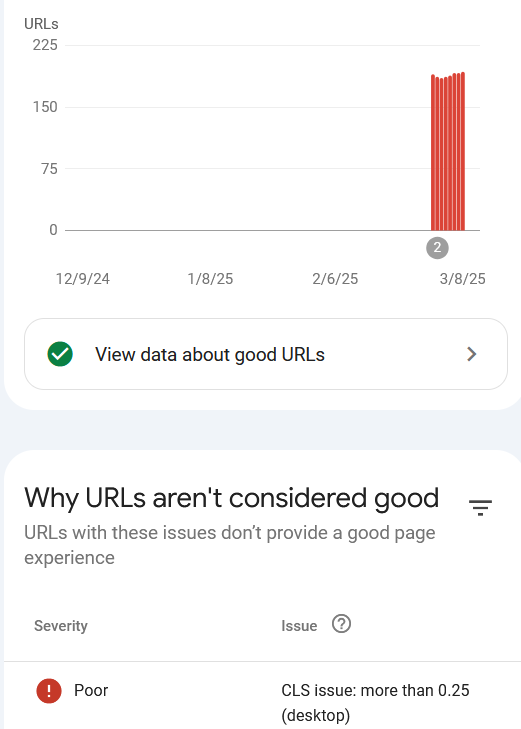
Task: Open the CLS issue more than 0.25 row
Action: click(x=263, y=697)
